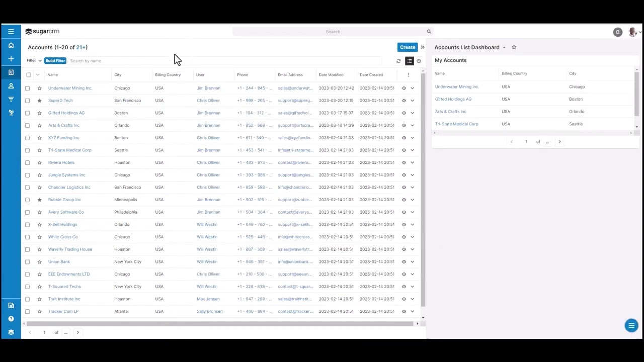644x362 pixels.
Task: Click the quick create plus icon
Action: click(11, 59)
